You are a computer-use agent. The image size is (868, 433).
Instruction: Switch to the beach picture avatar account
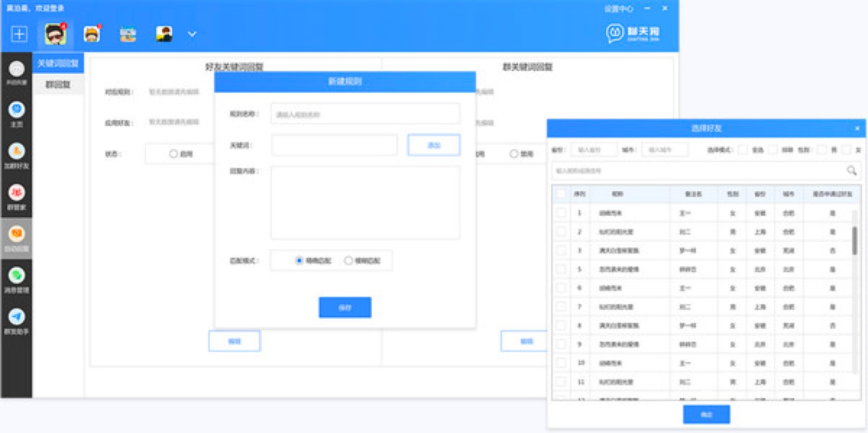point(128,34)
